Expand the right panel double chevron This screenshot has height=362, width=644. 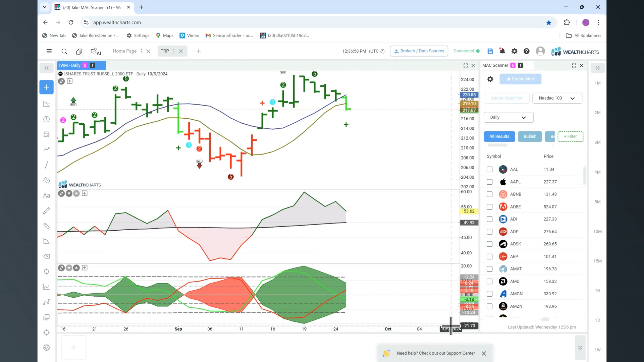coord(597,68)
